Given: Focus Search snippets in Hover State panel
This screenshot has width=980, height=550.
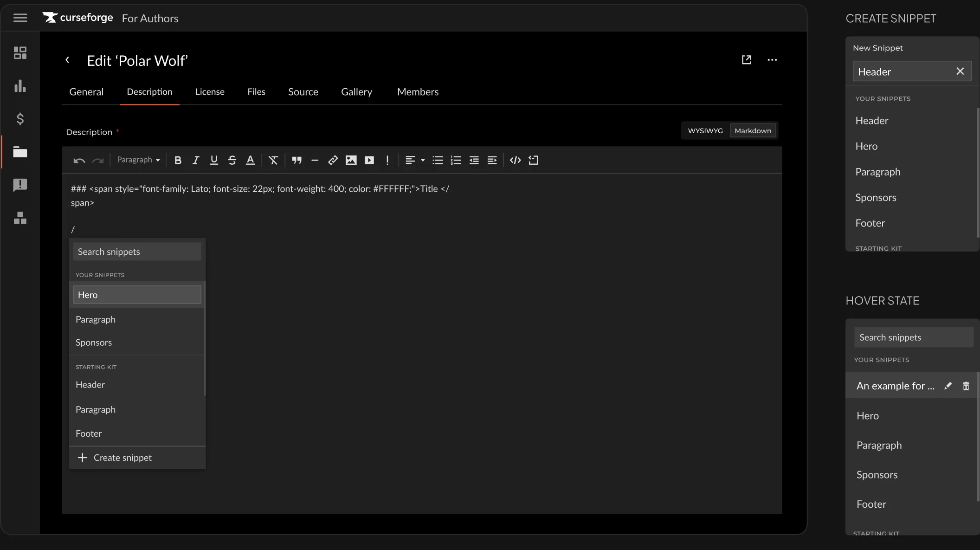Looking at the screenshot, I should 914,337.
